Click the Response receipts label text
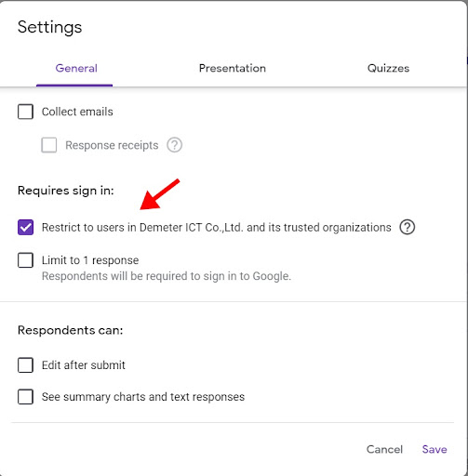This screenshot has height=476, width=468. (112, 145)
